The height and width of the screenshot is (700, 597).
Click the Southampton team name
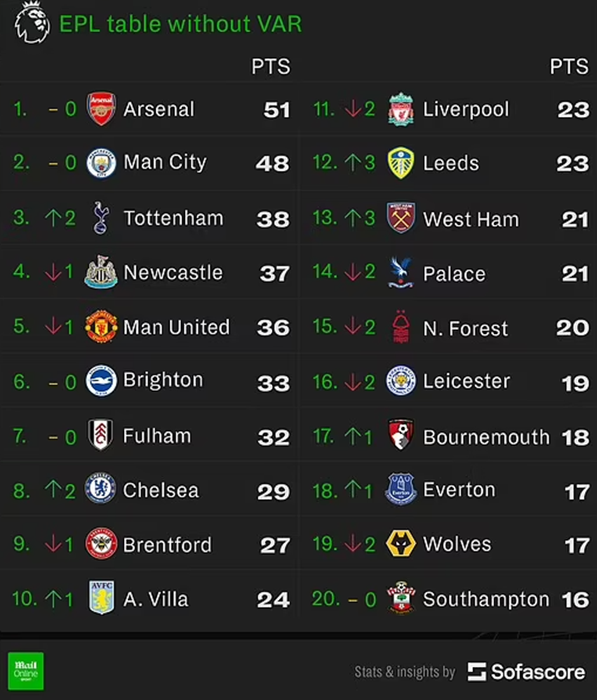[x=486, y=600]
